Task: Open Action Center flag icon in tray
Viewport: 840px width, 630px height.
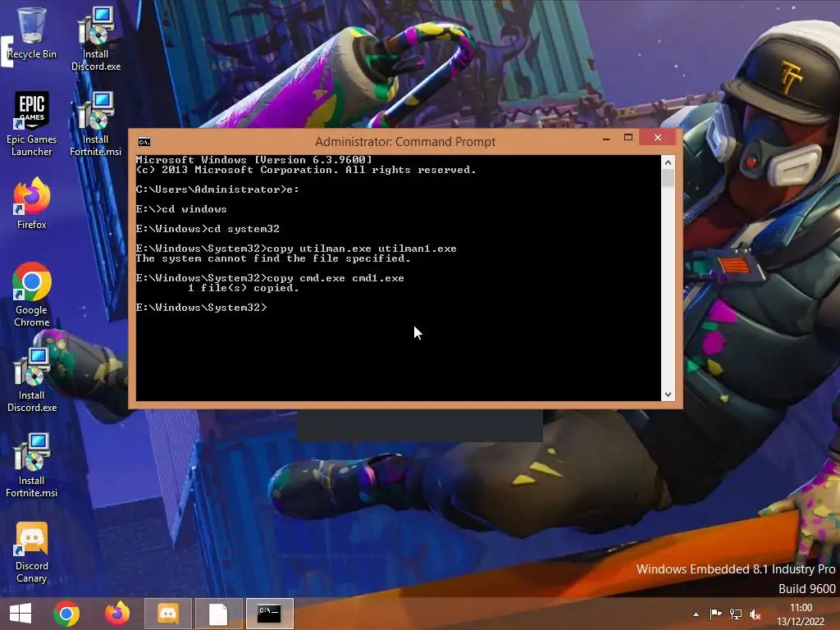Action: pyautogui.click(x=715, y=614)
